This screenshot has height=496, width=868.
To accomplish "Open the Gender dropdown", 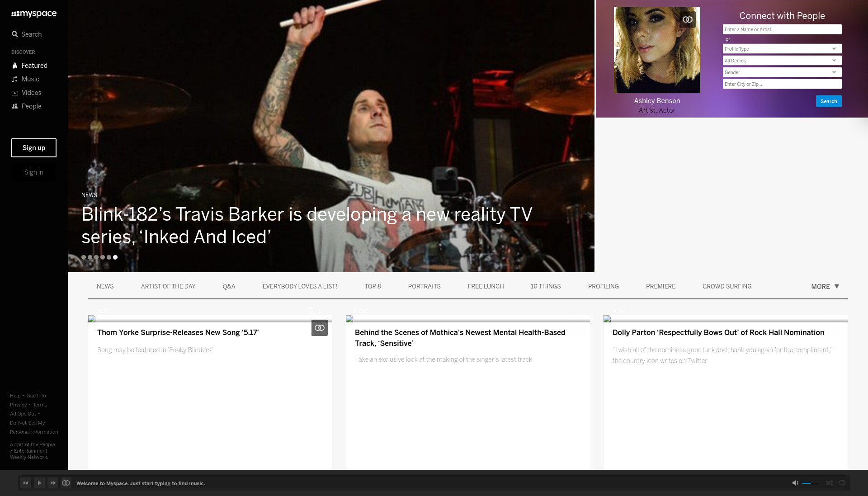I will pos(782,72).
